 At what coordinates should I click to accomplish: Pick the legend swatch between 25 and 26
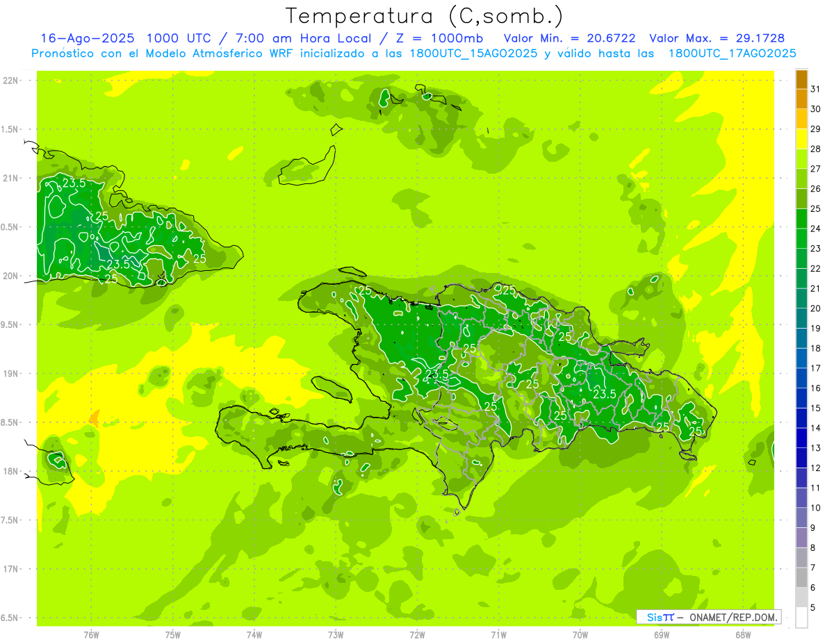(x=801, y=199)
